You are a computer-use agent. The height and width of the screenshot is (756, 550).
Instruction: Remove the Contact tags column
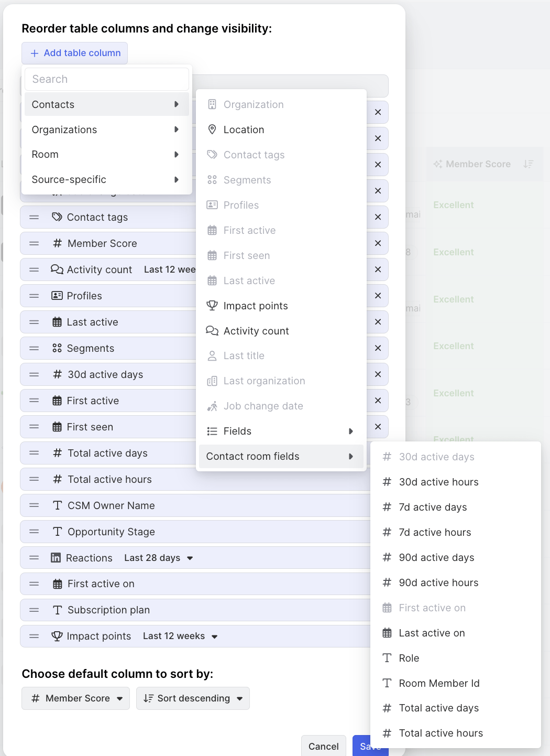[x=378, y=217]
